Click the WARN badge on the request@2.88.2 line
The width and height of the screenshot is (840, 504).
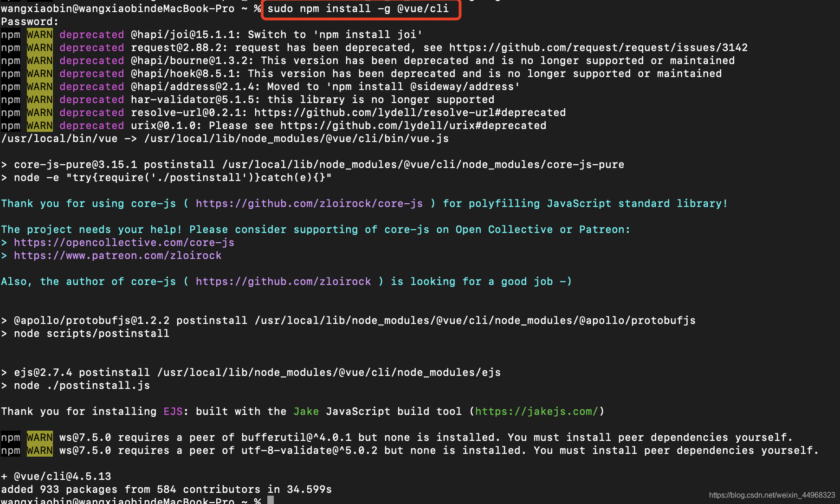pyautogui.click(x=39, y=48)
